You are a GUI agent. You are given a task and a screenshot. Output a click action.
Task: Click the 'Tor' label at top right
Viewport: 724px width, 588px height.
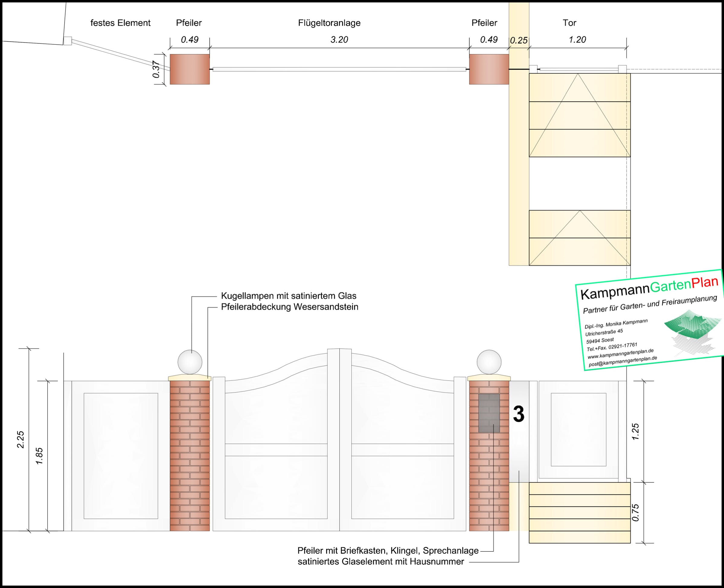click(569, 23)
